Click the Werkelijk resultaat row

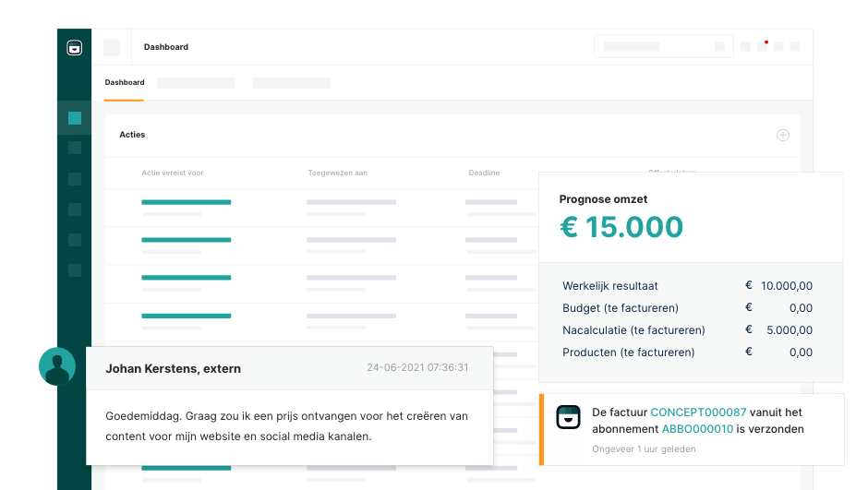pyautogui.click(x=609, y=286)
